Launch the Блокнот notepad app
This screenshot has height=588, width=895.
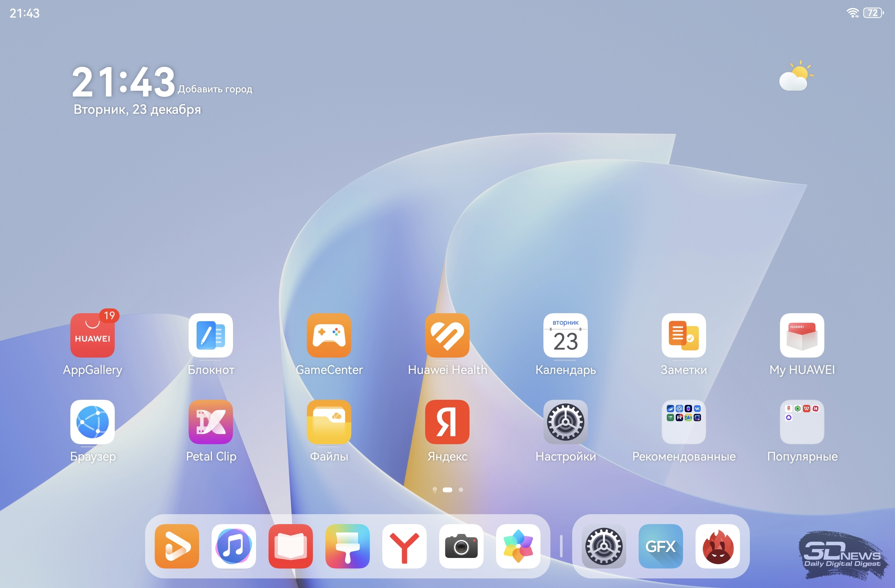click(x=211, y=335)
